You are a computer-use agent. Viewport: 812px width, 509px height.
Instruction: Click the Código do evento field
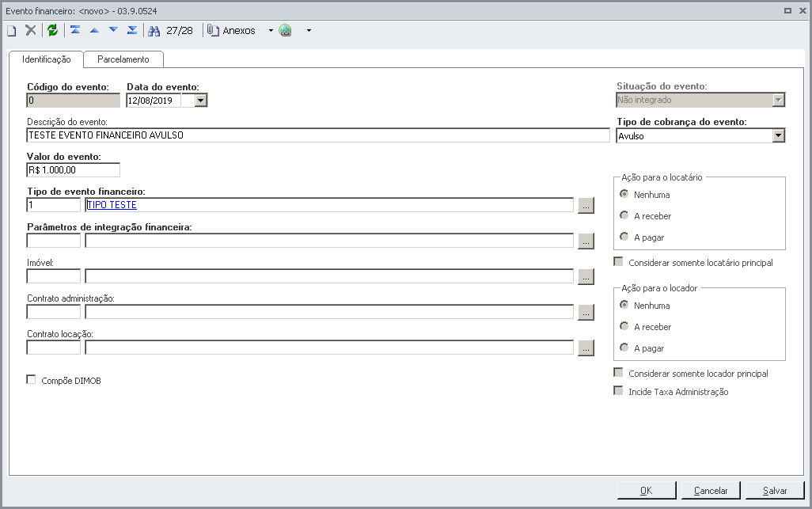tap(73, 101)
